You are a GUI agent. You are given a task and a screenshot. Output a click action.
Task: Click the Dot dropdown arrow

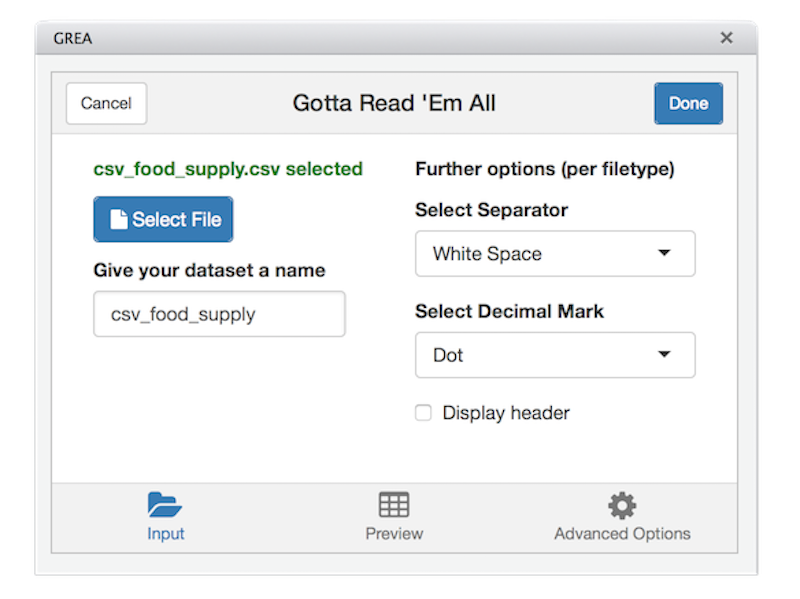pyautogui.click(x=664, y=354)
